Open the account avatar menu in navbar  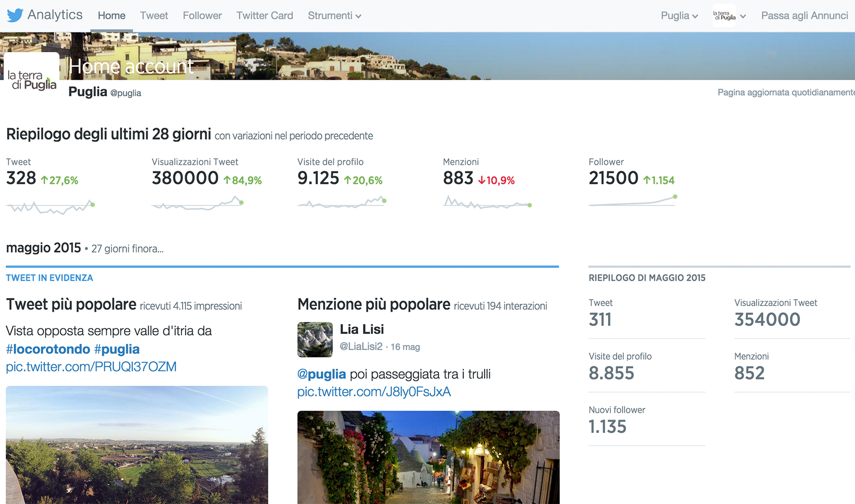724,16
